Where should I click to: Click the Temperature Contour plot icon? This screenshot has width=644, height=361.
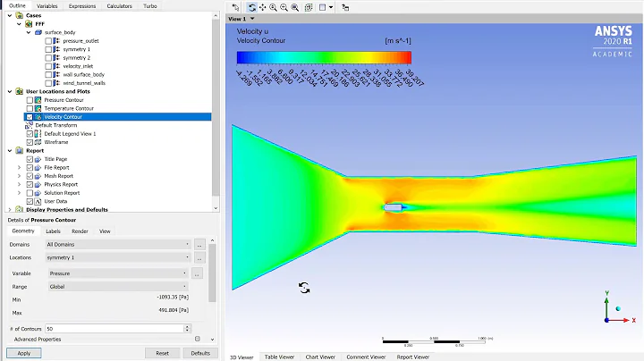(x=38, y=108)
